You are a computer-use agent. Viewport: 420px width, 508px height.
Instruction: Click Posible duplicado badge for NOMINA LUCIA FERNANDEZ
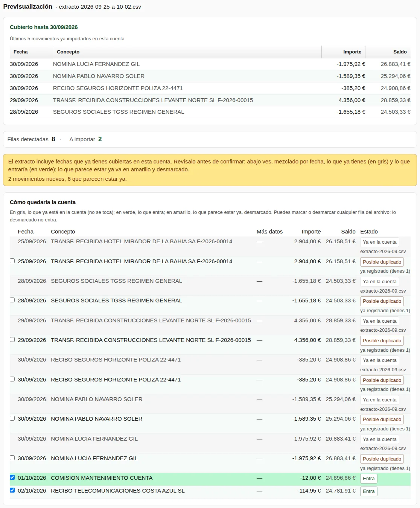pos(382,459)
